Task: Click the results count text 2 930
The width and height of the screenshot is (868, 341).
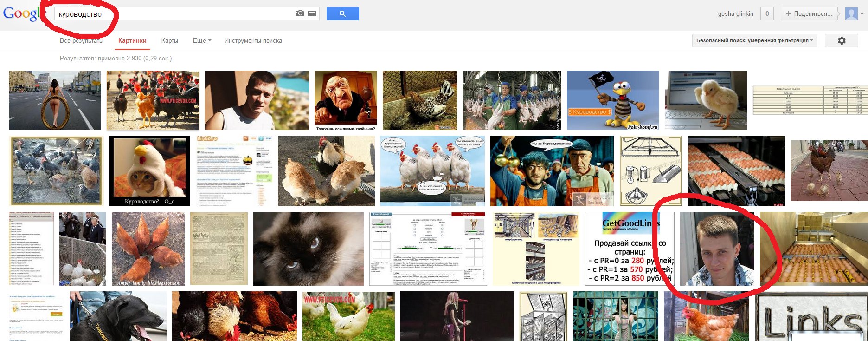Action: click(116, 59)
